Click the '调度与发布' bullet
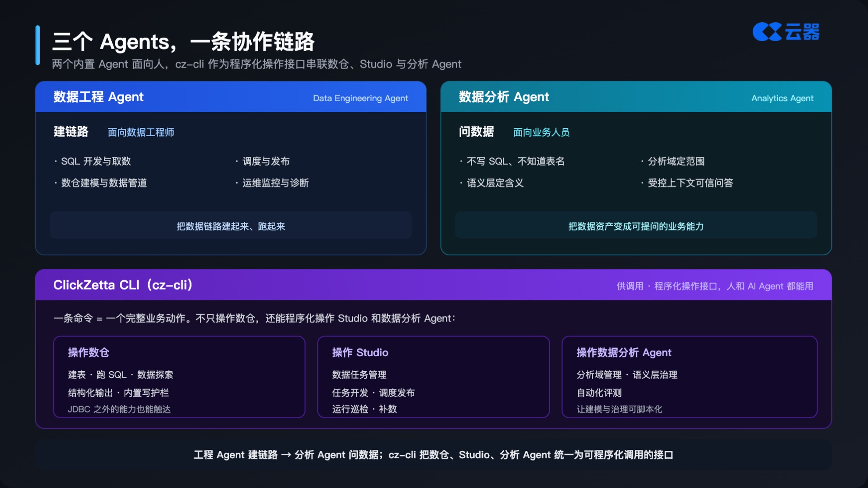 (x=262, y=161)
